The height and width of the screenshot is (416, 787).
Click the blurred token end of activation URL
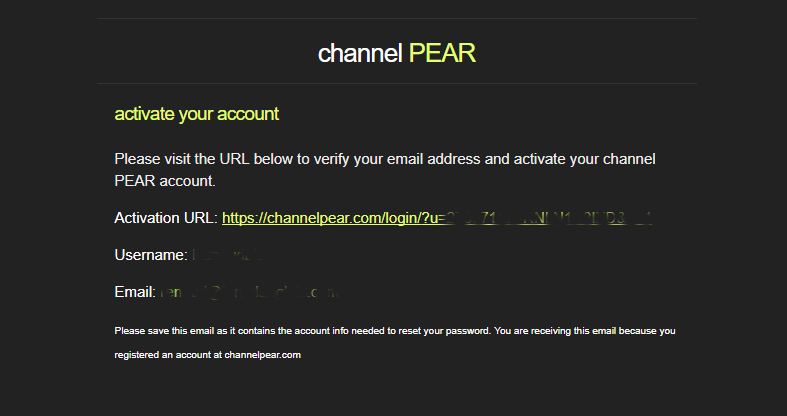click(549, 218)
